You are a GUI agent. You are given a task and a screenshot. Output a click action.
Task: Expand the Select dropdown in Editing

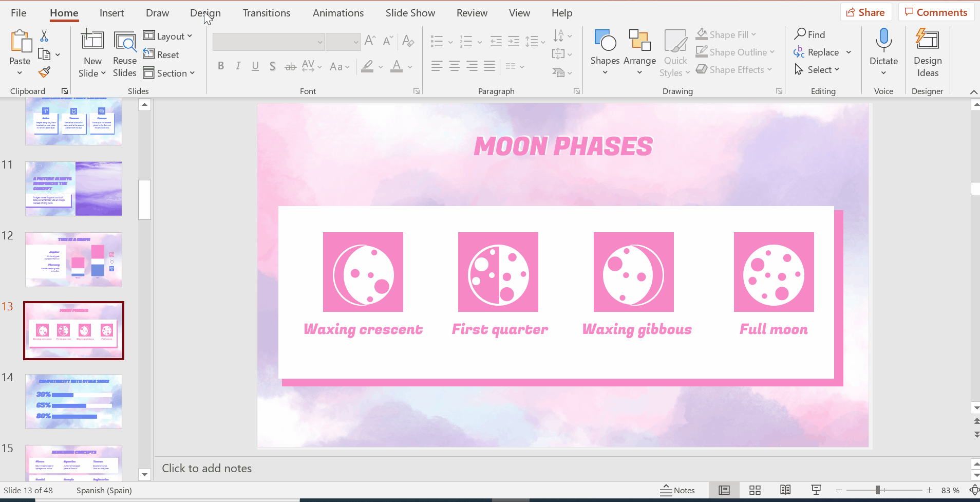tap(817, 70)
